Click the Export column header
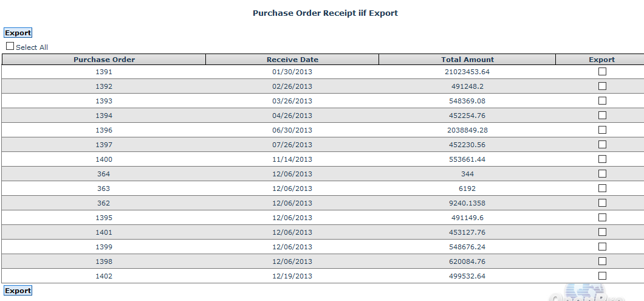This screenshot has width=644, height=301. (x=601, y=60)
